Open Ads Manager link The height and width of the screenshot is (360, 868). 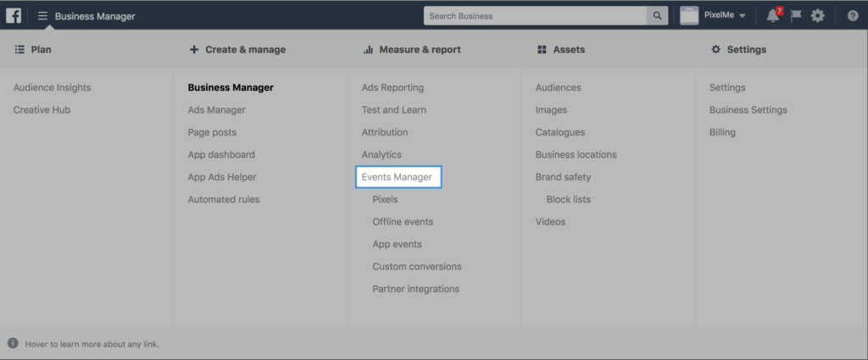[216, 109]
